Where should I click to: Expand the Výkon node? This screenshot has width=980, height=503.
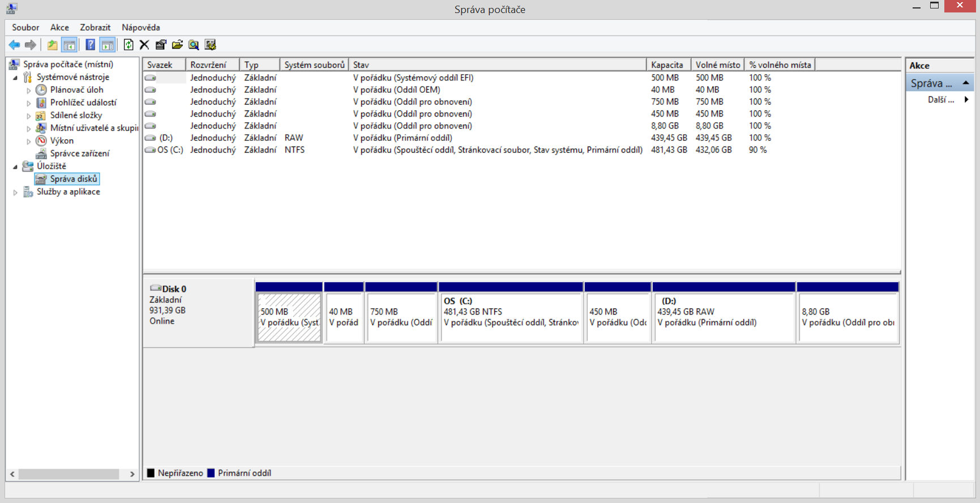tap(29, 141)
